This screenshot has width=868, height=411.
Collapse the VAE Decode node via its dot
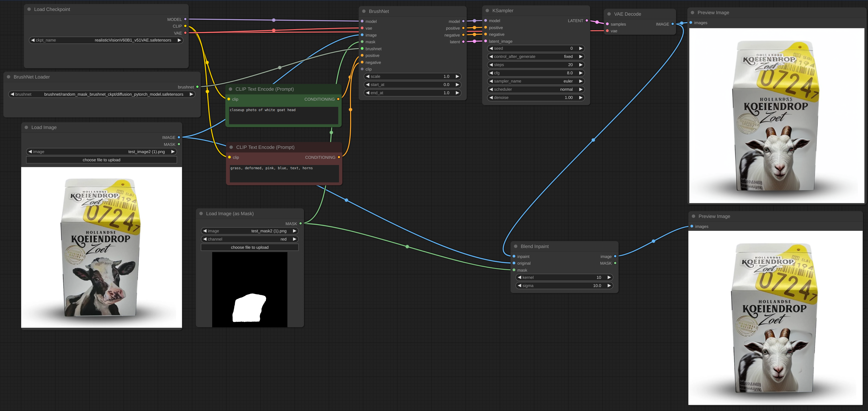[x=609, y=14]
